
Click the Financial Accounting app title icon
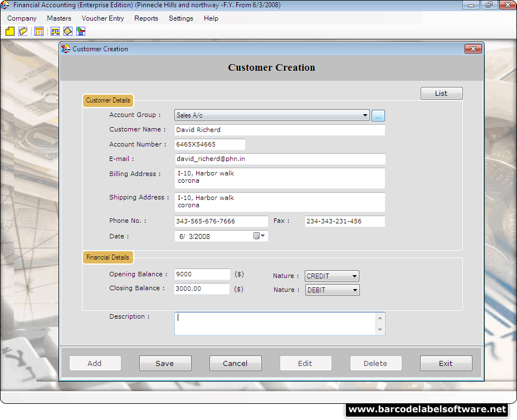click(5, 5)
